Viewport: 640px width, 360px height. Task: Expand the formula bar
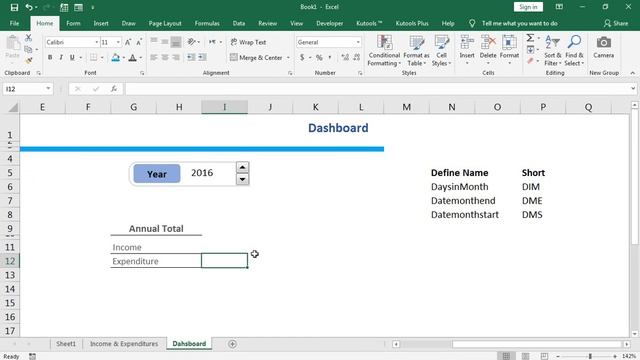pos(633,89)
